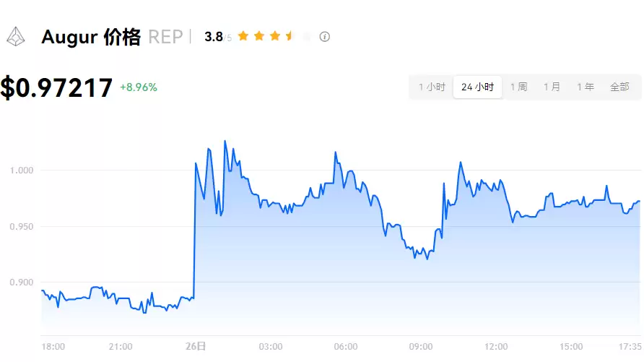Click the rating info icon
The height and width of the screenshot is (362, 644).
325,36
